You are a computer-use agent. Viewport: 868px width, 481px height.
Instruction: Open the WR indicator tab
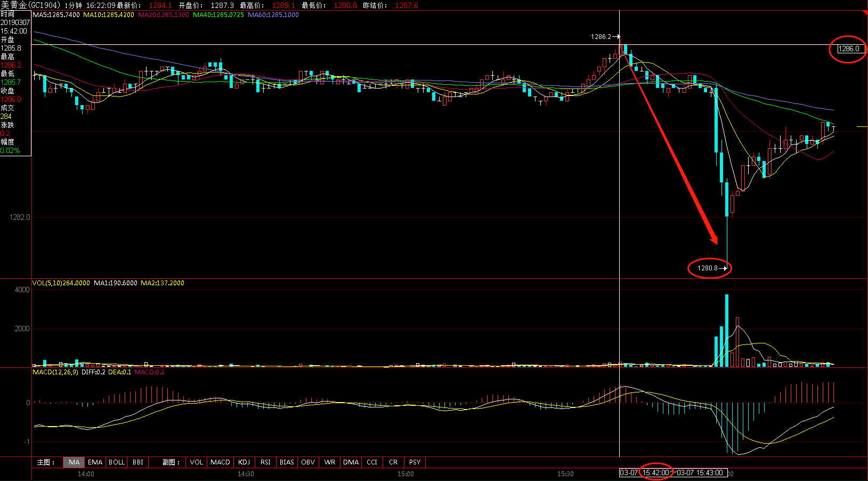click(330, 462)
